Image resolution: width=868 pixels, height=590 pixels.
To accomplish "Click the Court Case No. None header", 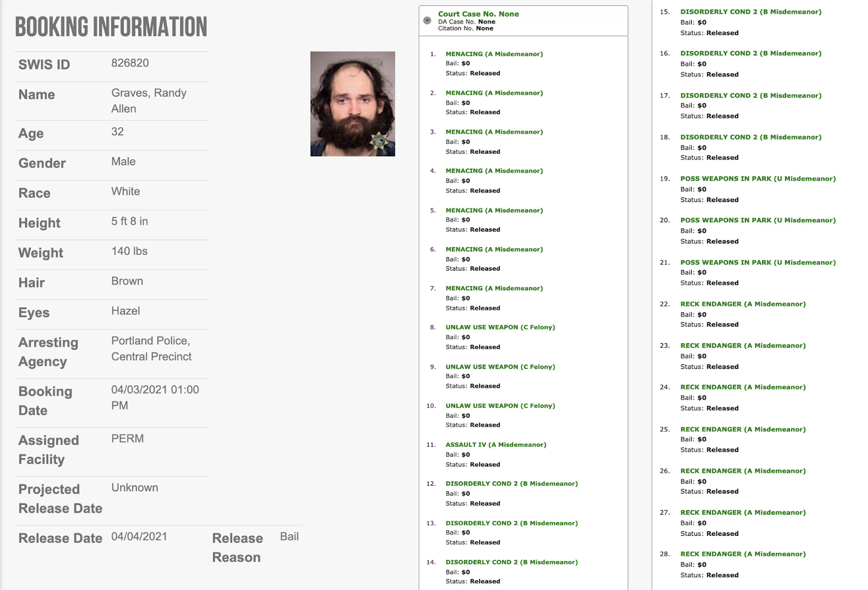I will coord(478,14).
